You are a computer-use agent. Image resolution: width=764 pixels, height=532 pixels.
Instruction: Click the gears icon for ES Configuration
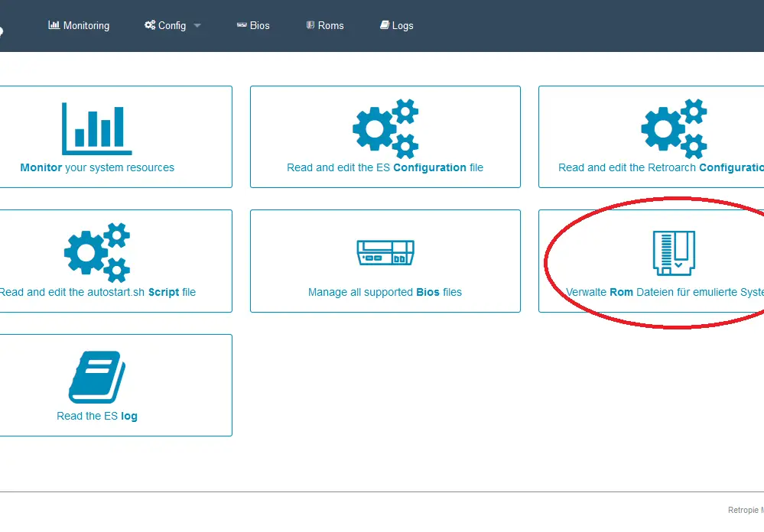[385, 129]
